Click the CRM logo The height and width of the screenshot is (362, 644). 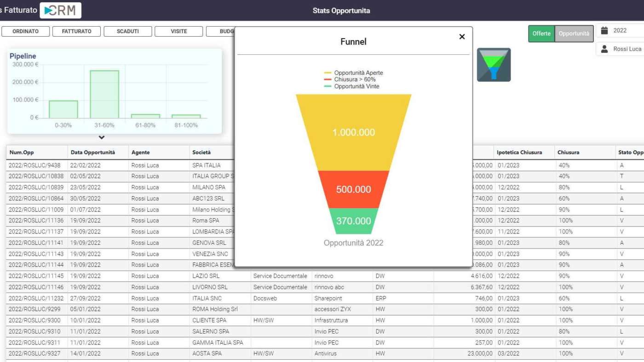60,10
